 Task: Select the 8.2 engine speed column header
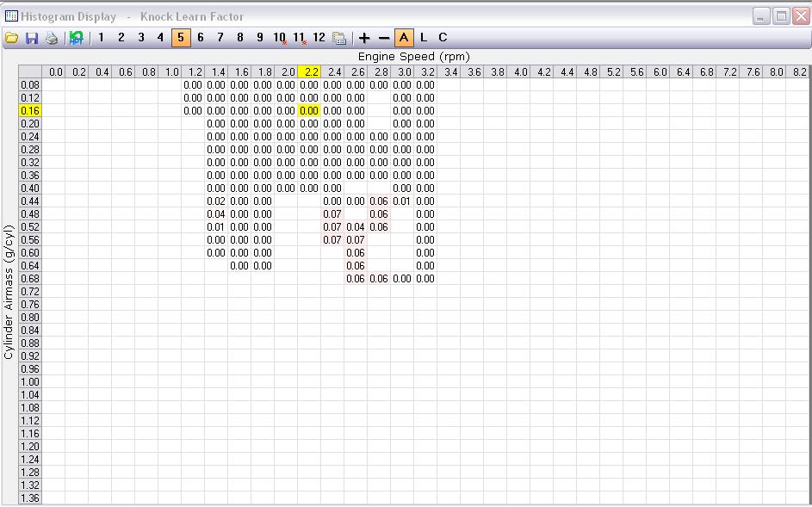pos(799,72)
